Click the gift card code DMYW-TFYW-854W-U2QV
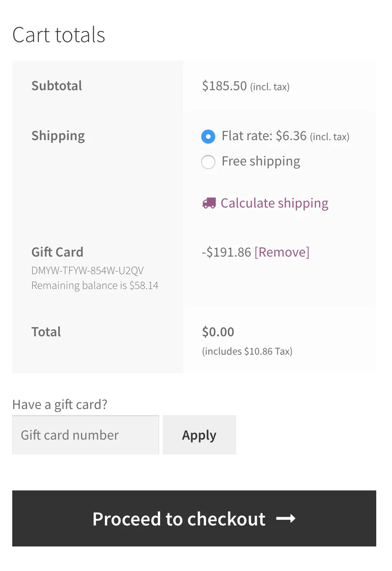The image size is (392, 571). (87, 270)
